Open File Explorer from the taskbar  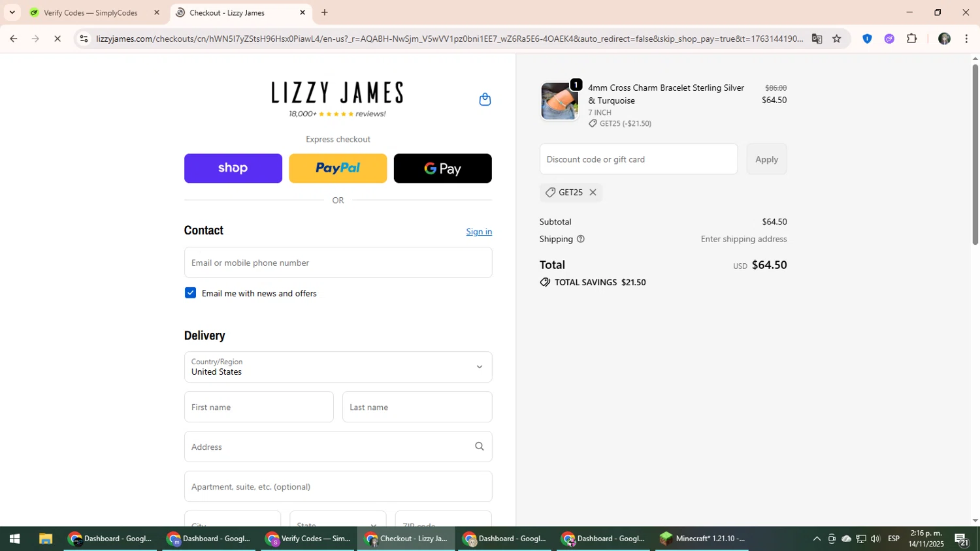[x=45, y=539]
